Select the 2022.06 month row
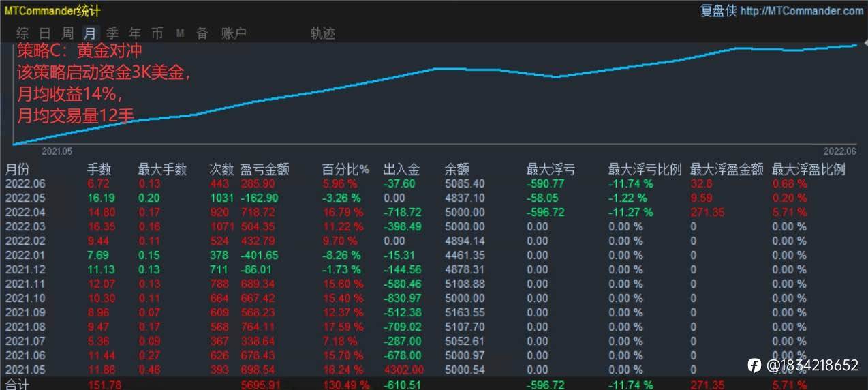The width and height of the screenshot is (868, 390). pyautogui.click(x=434, y=183)
